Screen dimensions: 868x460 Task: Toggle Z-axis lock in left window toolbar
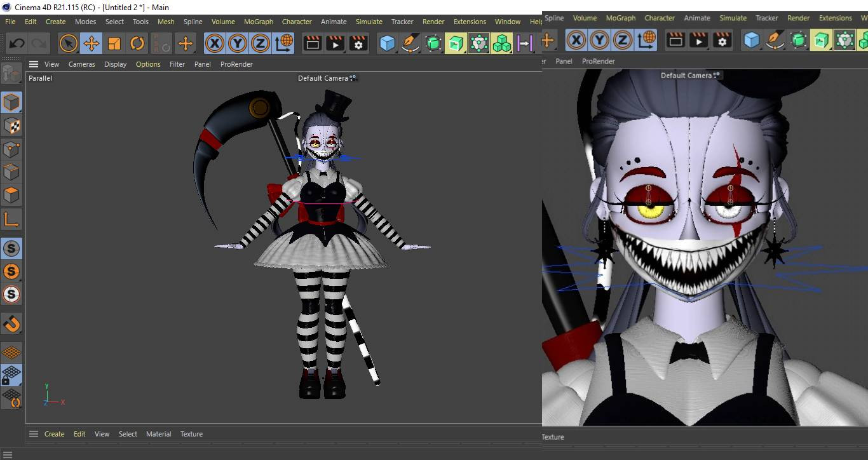(261, 44)
